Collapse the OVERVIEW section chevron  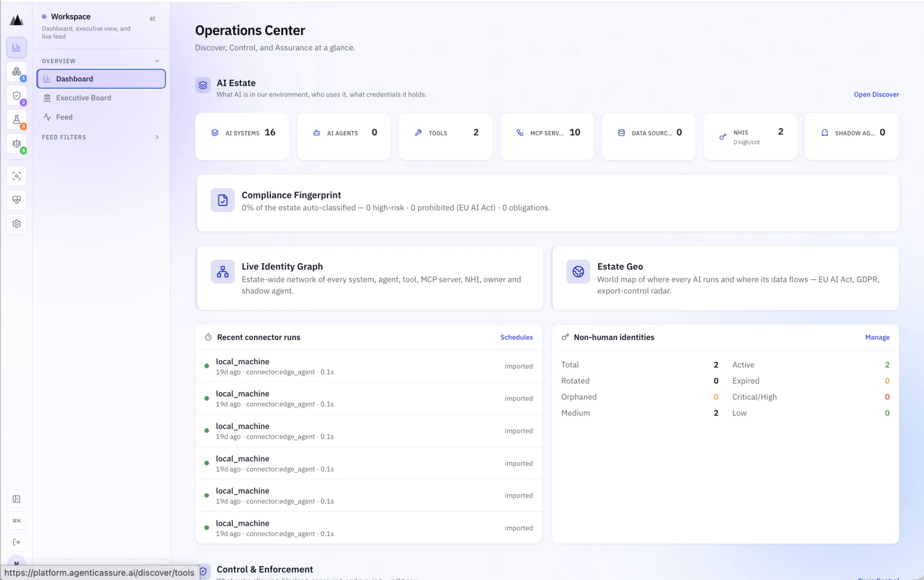[x=157, y=61]
